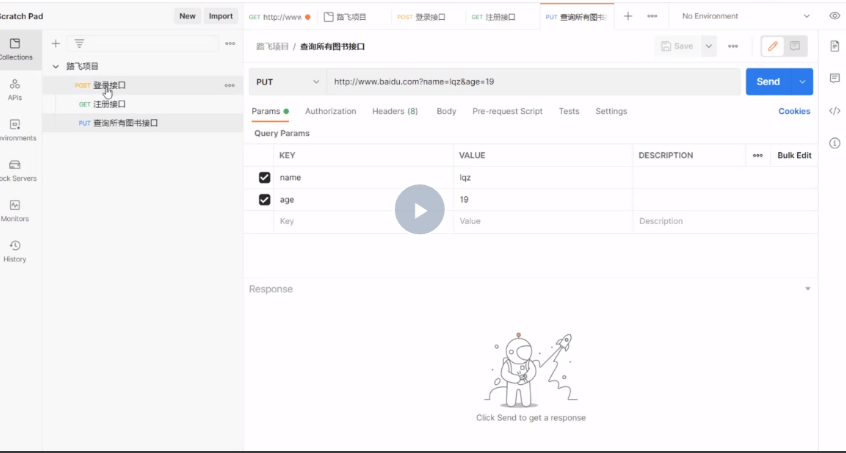Click the plus icon to create a collection

click(55, 44)
